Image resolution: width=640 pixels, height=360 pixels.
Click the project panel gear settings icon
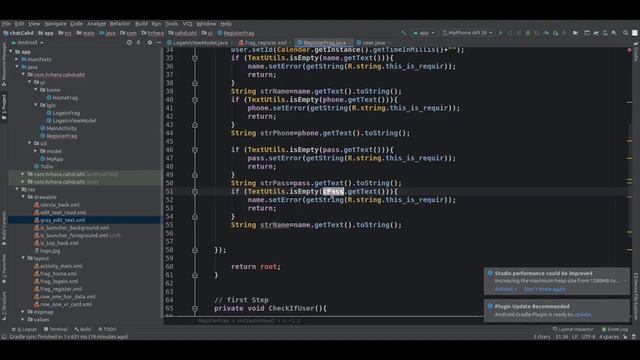(x=150, y=42)
